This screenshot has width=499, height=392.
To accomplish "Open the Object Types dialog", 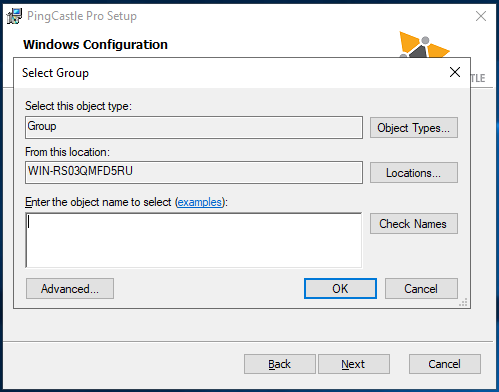I will coord(414,128).
